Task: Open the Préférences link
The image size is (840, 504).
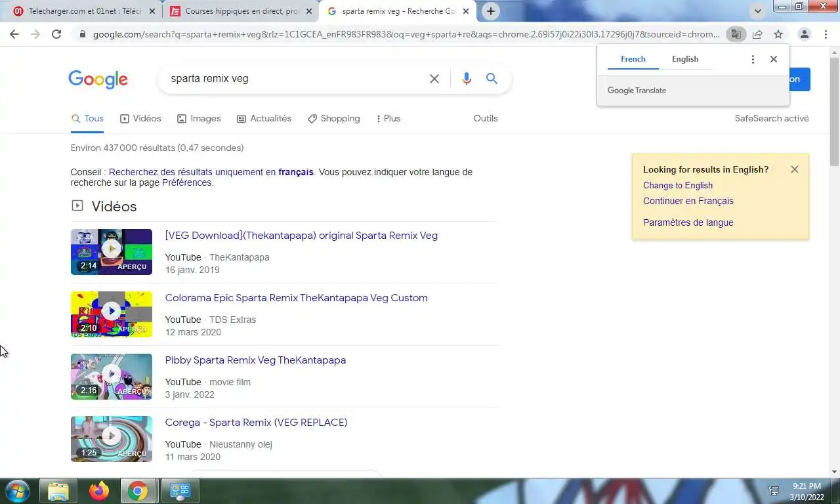Action: [x=186, y=182]
